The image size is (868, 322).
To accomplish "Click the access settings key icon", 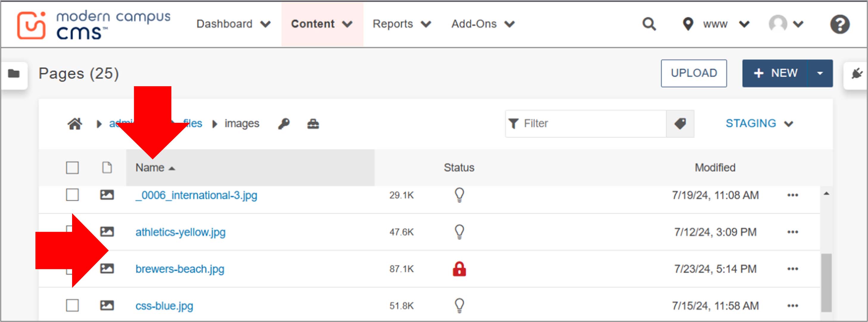I will click(284, 124).
